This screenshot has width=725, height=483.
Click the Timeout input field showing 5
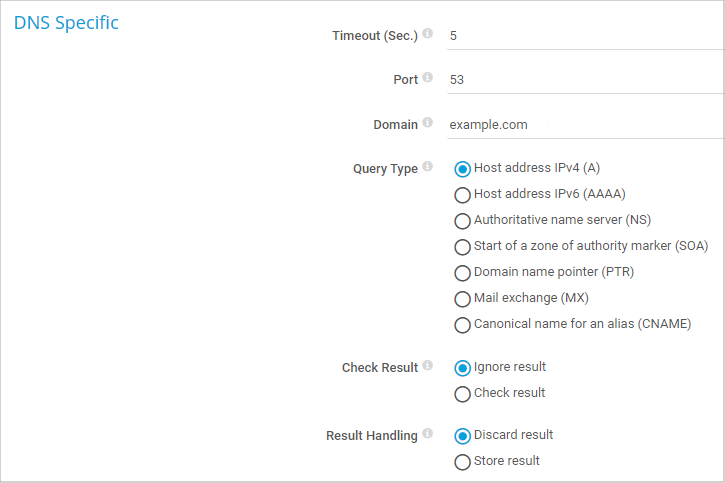585,35
